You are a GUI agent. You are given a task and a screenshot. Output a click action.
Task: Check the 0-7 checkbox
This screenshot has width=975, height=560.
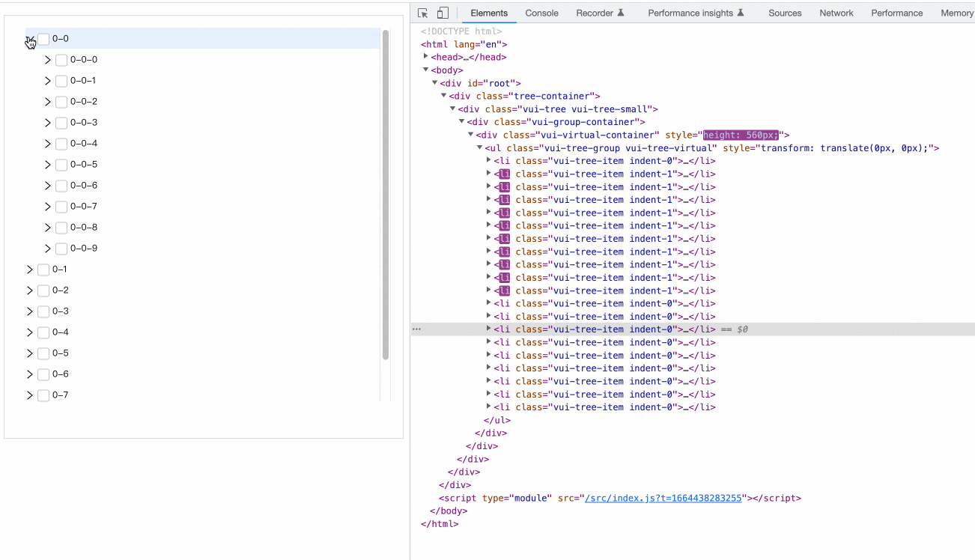(x=43, y=395)
